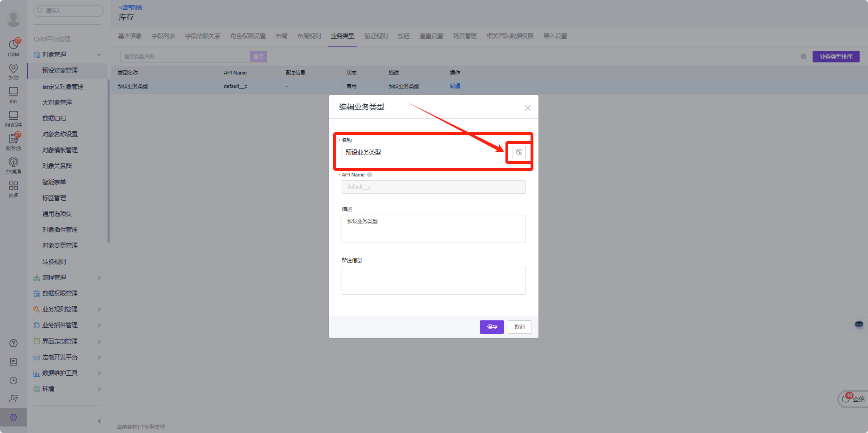Click the 搜索类型名称 search field
The width and height of the screenshot is (868, 433).
tap(185, 56)
